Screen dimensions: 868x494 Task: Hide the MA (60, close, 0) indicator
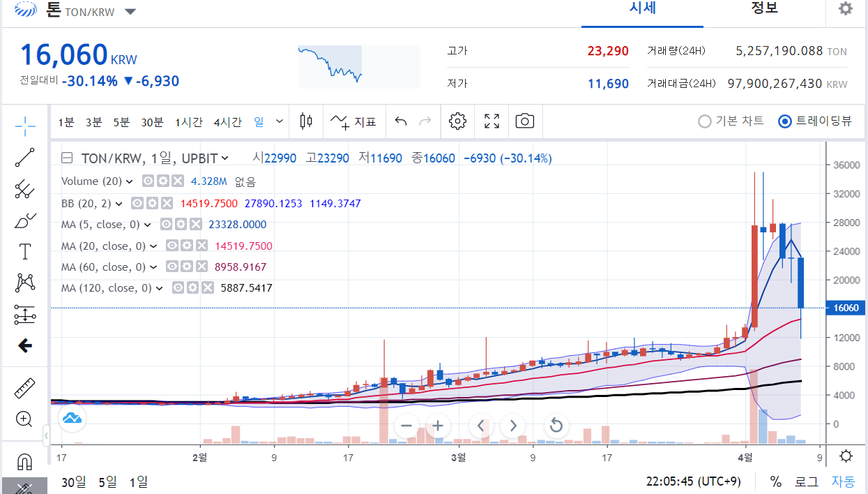tap(172, 267)
